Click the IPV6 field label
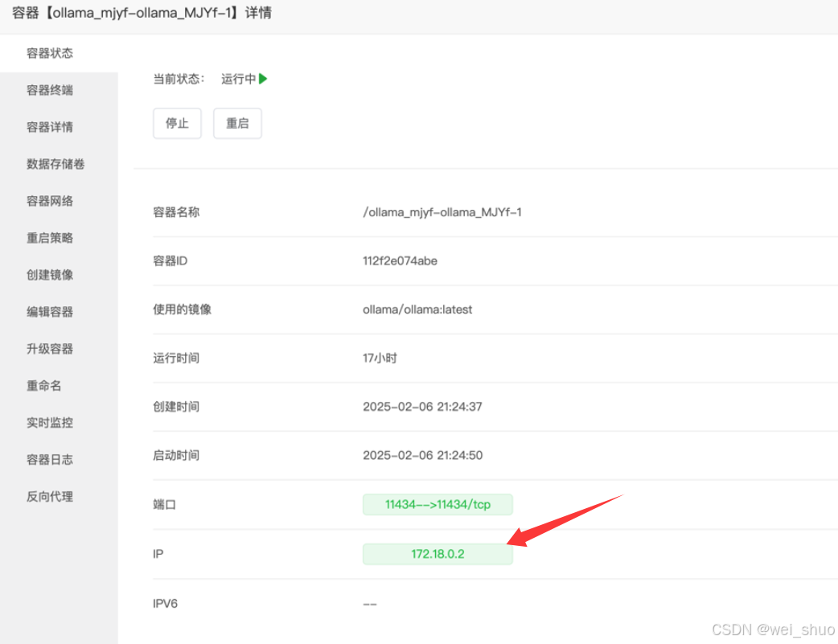838x644 pixels. [x=165, y=603]
